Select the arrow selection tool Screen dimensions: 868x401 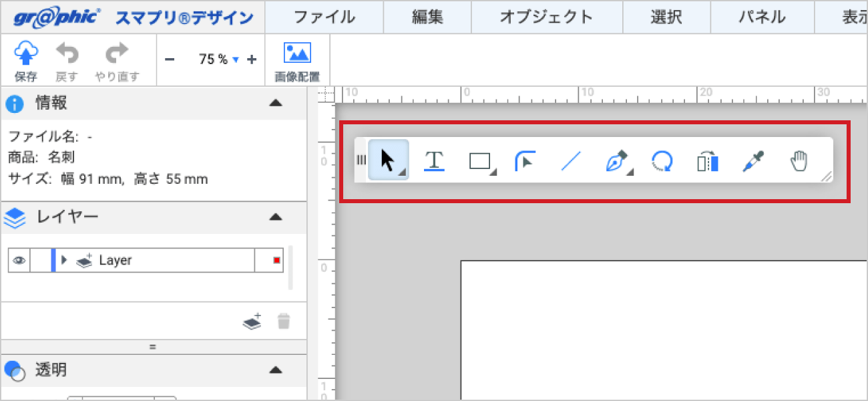tap(388, 160)
